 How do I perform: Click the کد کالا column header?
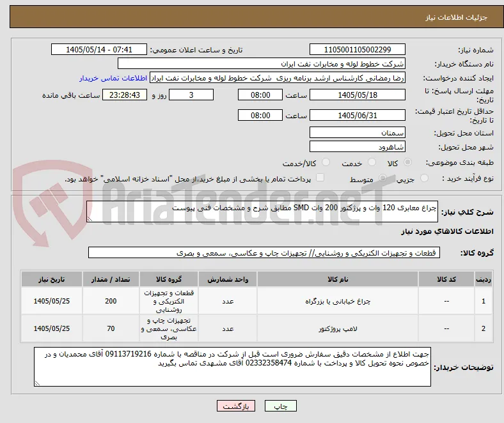pos(446,279)
